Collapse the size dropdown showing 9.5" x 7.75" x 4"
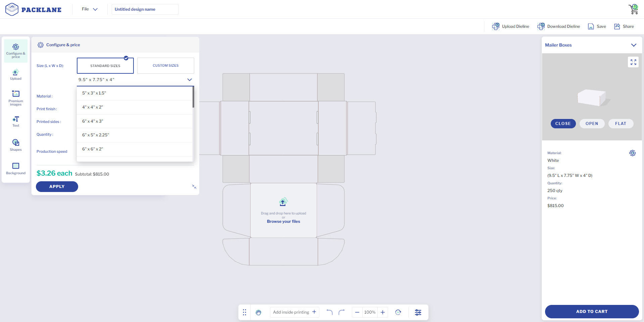 point(190,80)
